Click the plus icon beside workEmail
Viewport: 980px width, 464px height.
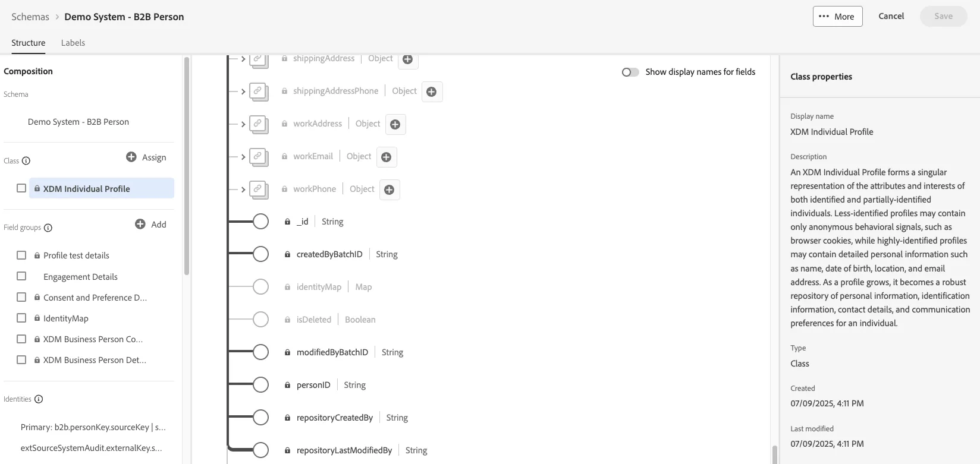tap(386, 157)
